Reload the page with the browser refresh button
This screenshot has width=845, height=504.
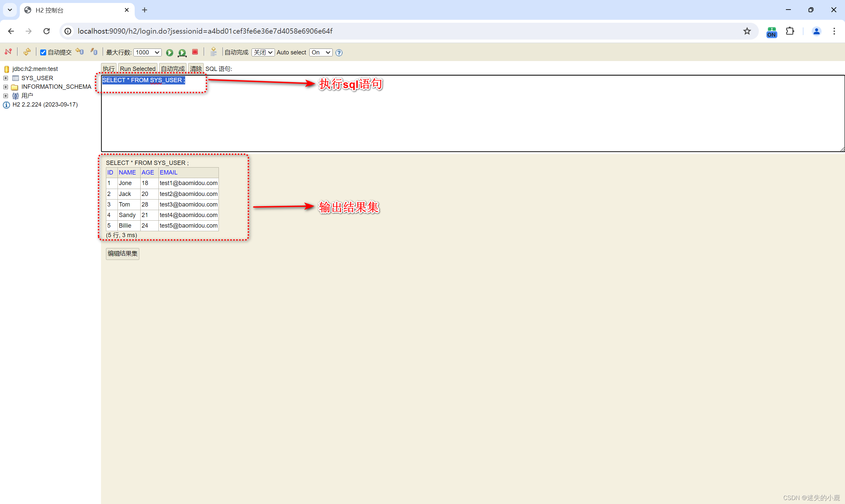pyautogui.click(x=47, y=31)
